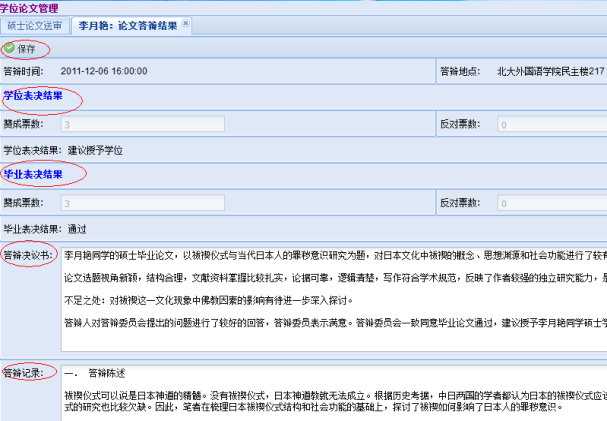The height and width of the screenshot is (421, 607).
Task: Click the 答辩时间 field label
Action: 24,72
